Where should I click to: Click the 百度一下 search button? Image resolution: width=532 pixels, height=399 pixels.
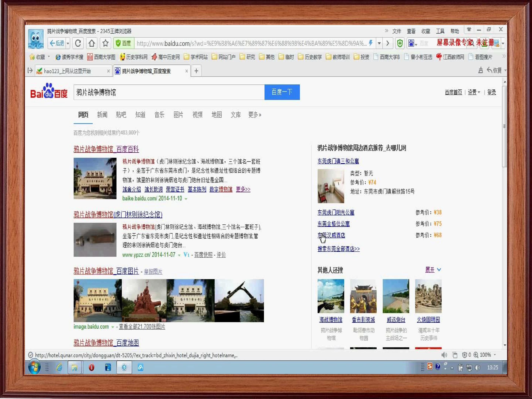point(282,92)
